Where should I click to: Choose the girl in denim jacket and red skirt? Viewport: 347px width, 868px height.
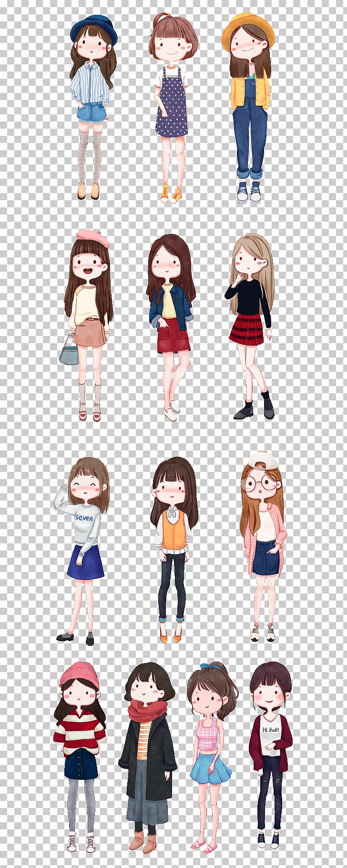(171, 328)
